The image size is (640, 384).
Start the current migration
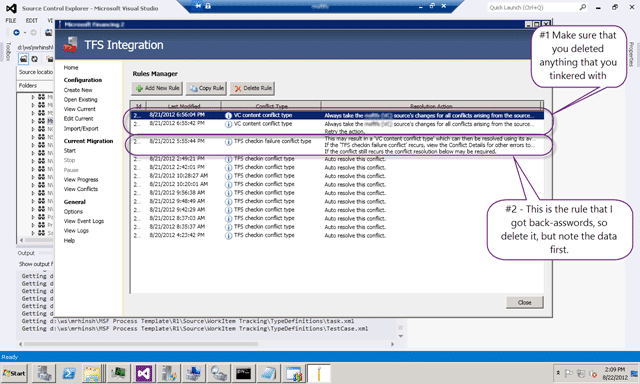[70, 151]
